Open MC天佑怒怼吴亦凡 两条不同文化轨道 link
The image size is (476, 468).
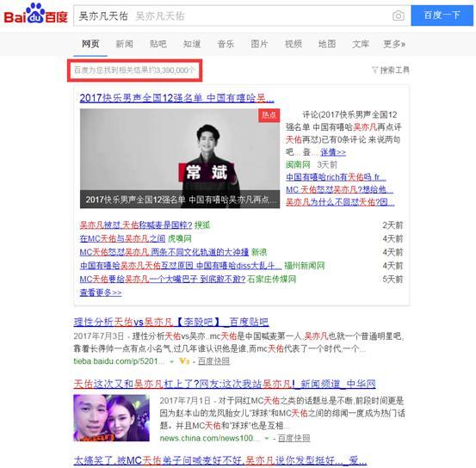point(164,252)
